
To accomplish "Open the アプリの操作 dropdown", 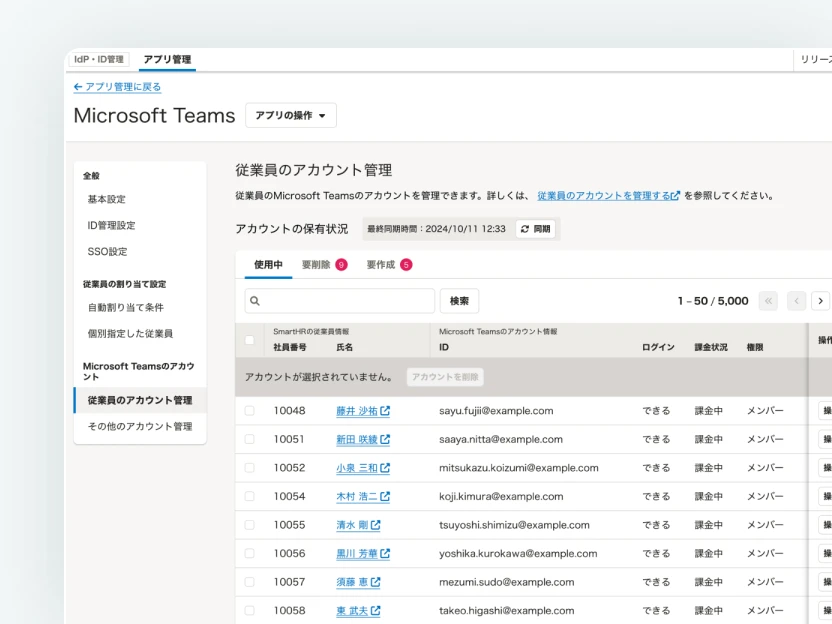I will [290, 116].
